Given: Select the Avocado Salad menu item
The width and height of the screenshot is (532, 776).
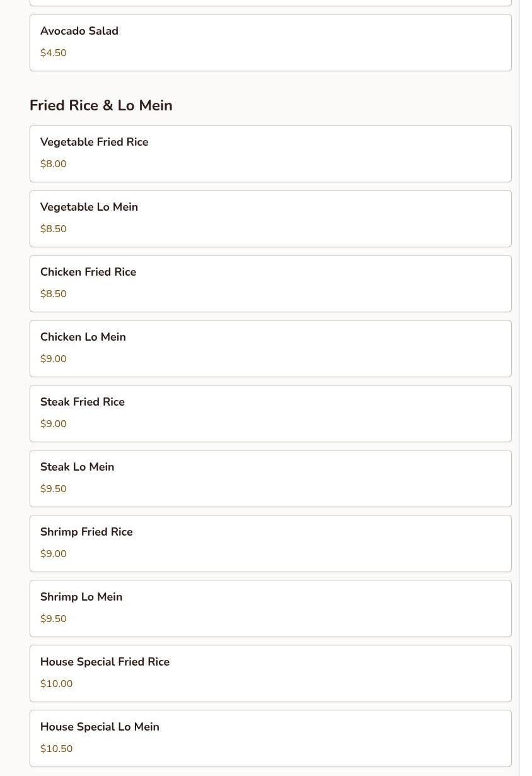Looking at the screenshot, I should tap(270, 43).
